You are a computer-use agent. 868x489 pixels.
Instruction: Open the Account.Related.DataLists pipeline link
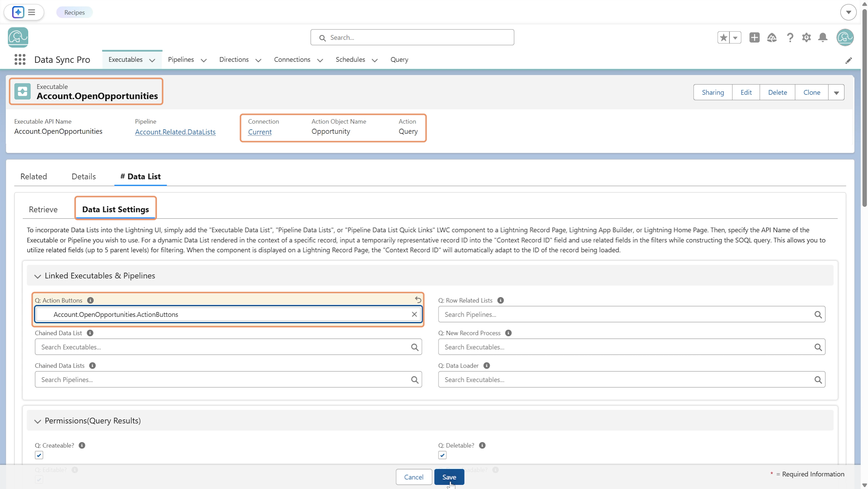175,132
